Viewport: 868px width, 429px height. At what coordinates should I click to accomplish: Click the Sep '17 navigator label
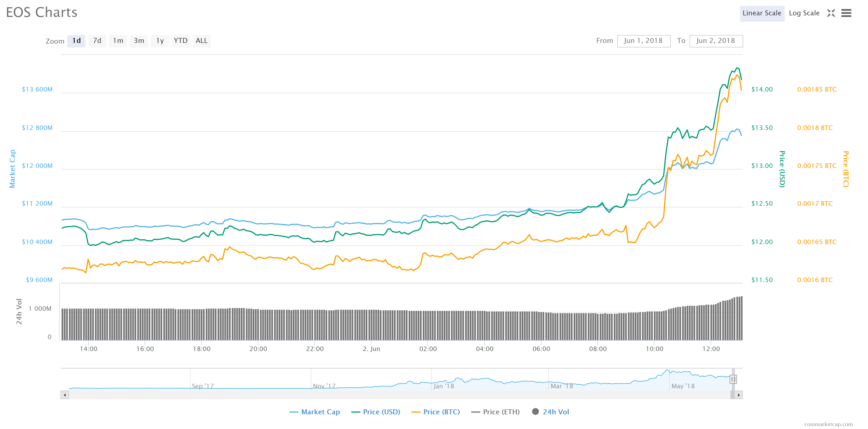203,386
